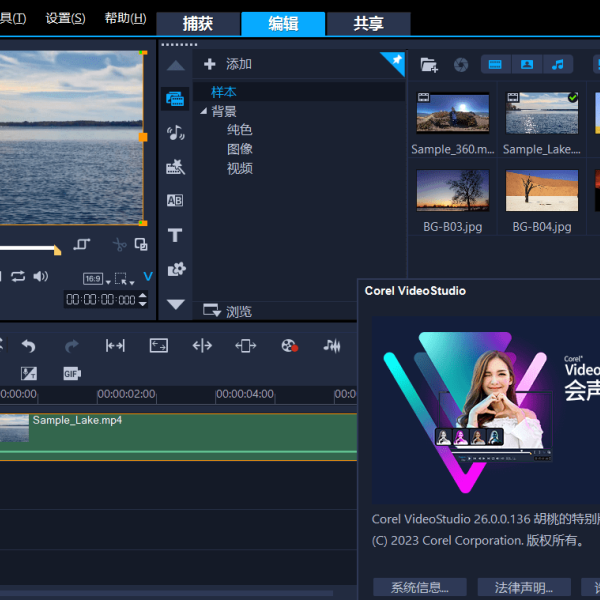Screen dimensions: 600x600
Task: Select the BG-B03.jpg thumbnail
Action: [453, 191]
